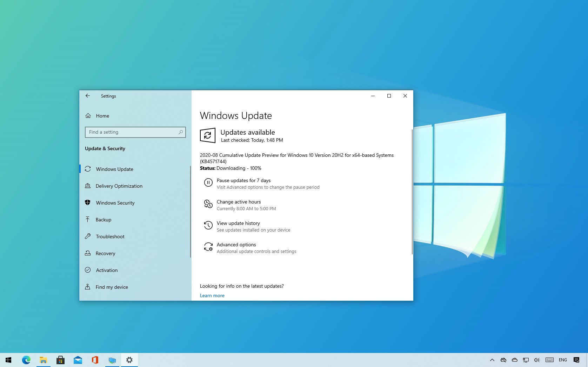
Task: Click the Windows Security shield icon
Action: click(88, 202)
